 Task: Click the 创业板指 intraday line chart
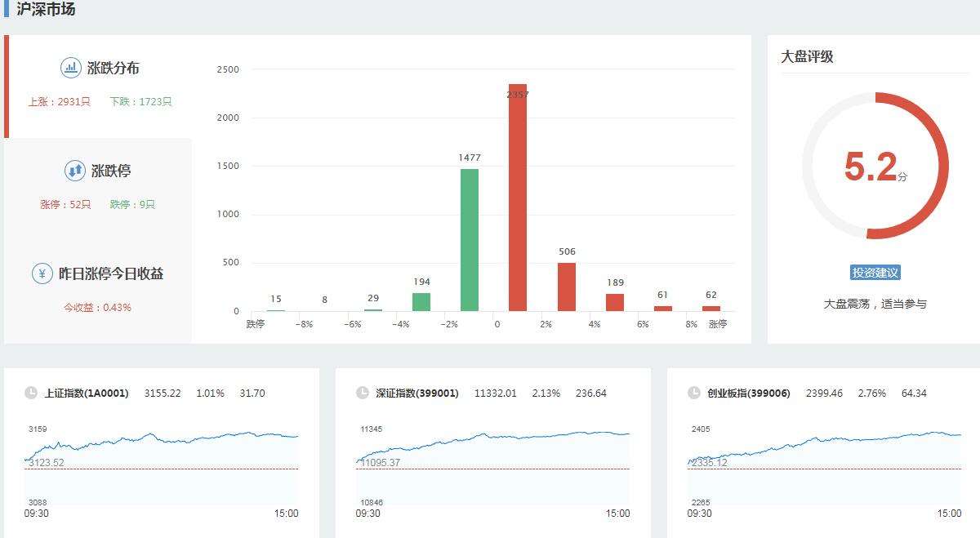tap(825, 465)
